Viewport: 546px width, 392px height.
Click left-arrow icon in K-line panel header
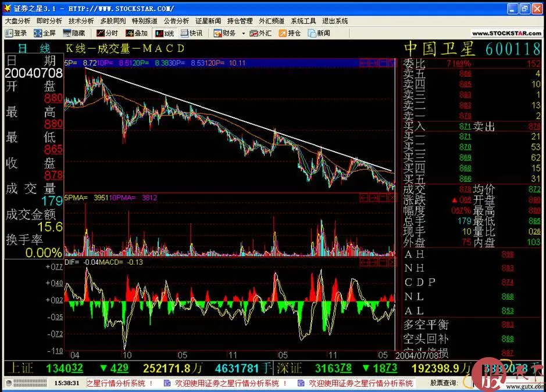click(364, 63)
